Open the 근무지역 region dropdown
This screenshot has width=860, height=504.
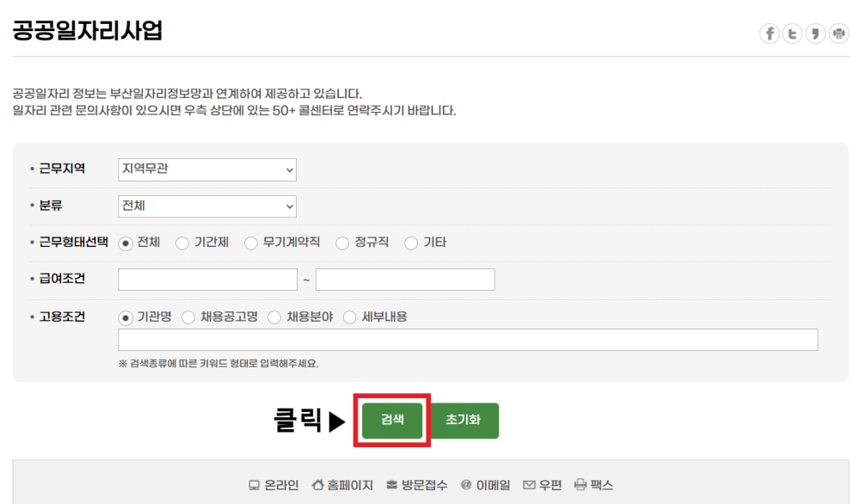[206, 169]
